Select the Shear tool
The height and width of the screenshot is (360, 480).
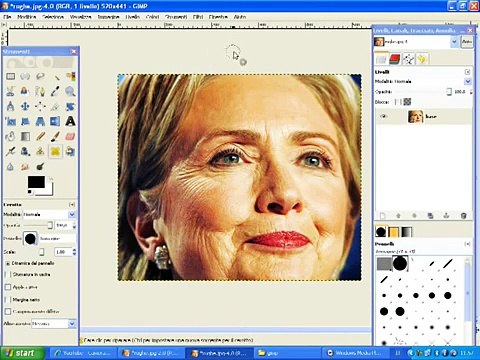[25, 121]
